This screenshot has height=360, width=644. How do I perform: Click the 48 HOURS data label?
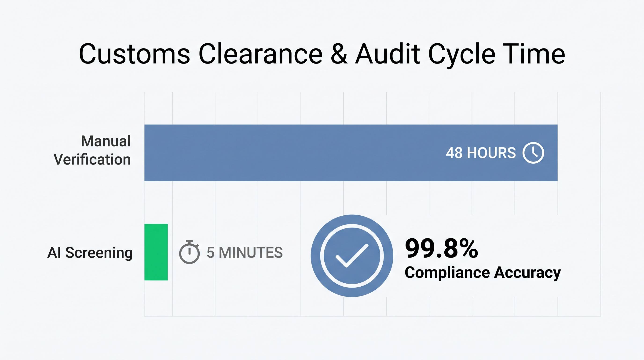point(481,153)
